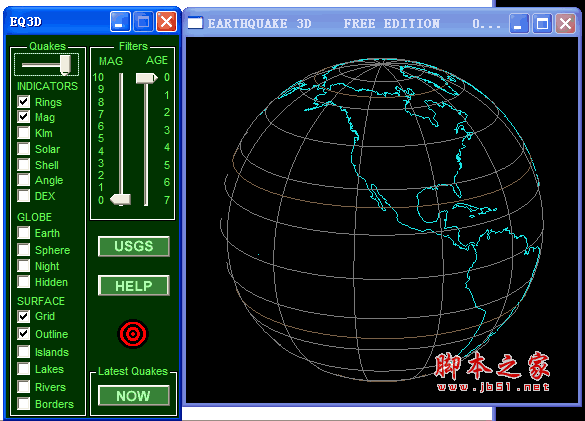Screen dimensions: 585x421
Task: Enable the Angle indicator checkbox
Action: click(24, 180)
